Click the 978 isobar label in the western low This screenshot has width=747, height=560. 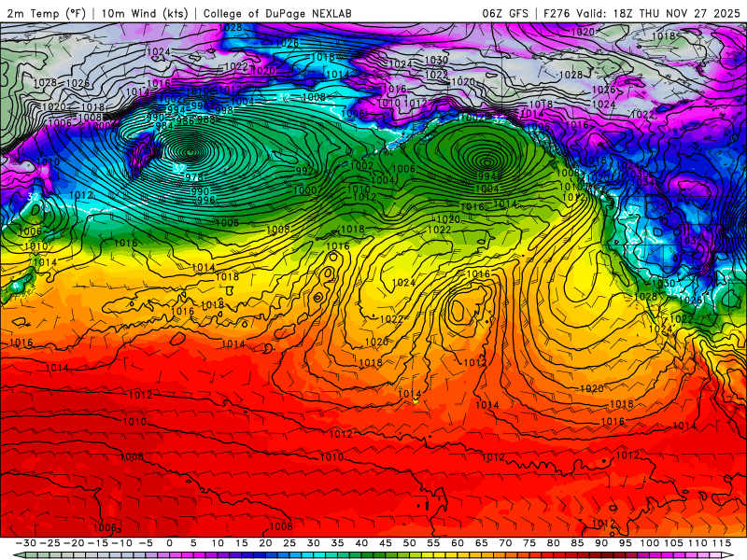[194, 177]
